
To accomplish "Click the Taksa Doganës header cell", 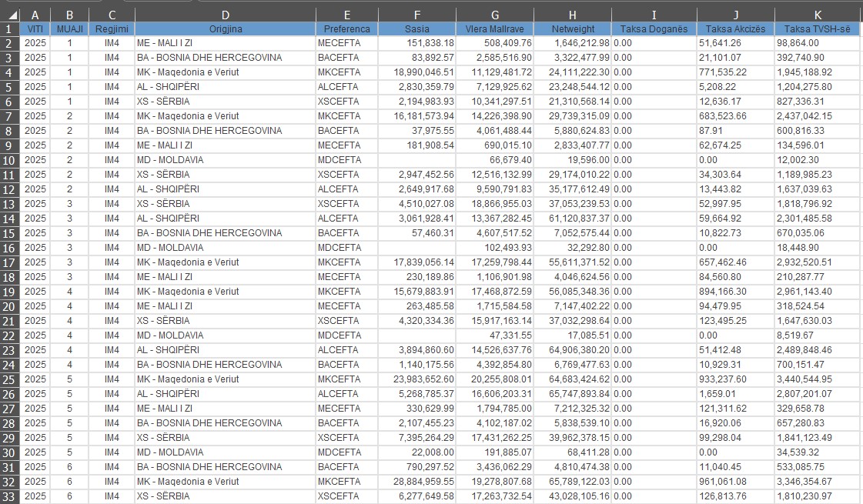I will pos(654,28).
